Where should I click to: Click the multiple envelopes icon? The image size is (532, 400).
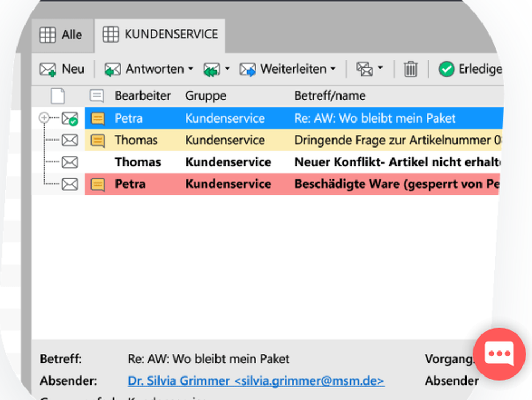[x=365, y=69]
